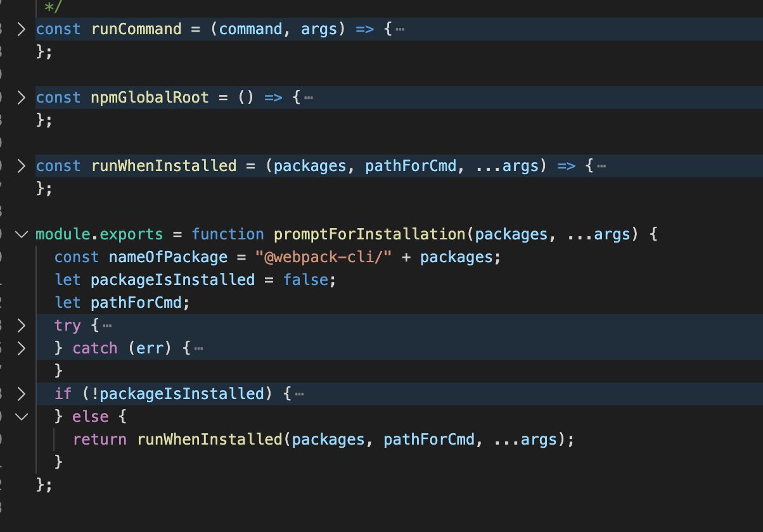Unfold the catch (err) block chevron
The width and height of the screenshot is (763, 532).
click(x=21, y=348)
